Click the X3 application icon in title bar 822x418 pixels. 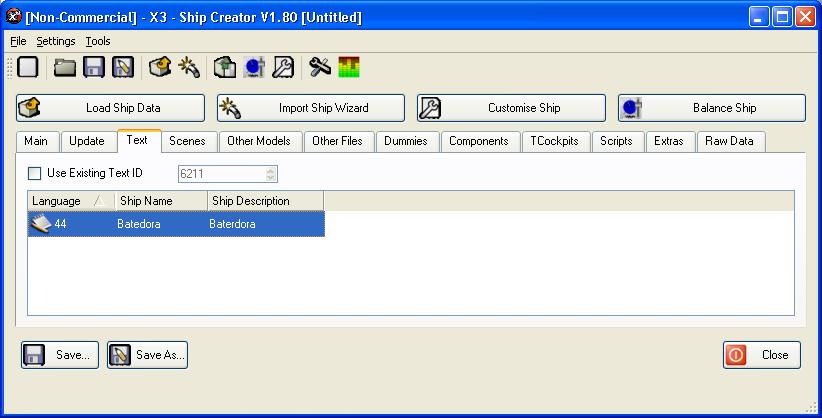pyautogui.click(x=14, y=17)
